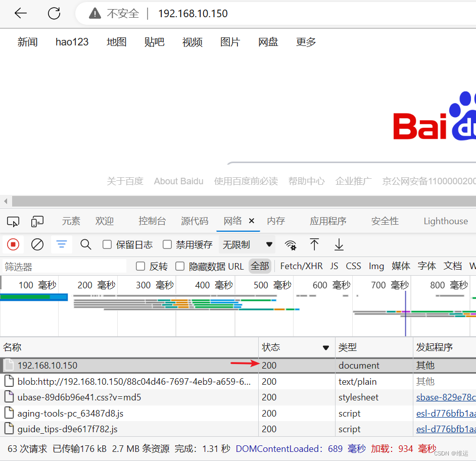Viewport: 476px width, 461px height.
Task: Open the 关于百度 footer link
Action: pos(125,181)
